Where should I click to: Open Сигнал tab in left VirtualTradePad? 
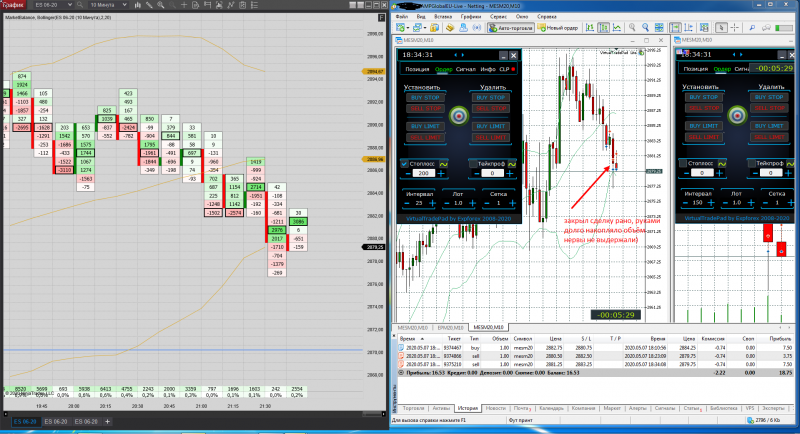[x=465, y=69]
